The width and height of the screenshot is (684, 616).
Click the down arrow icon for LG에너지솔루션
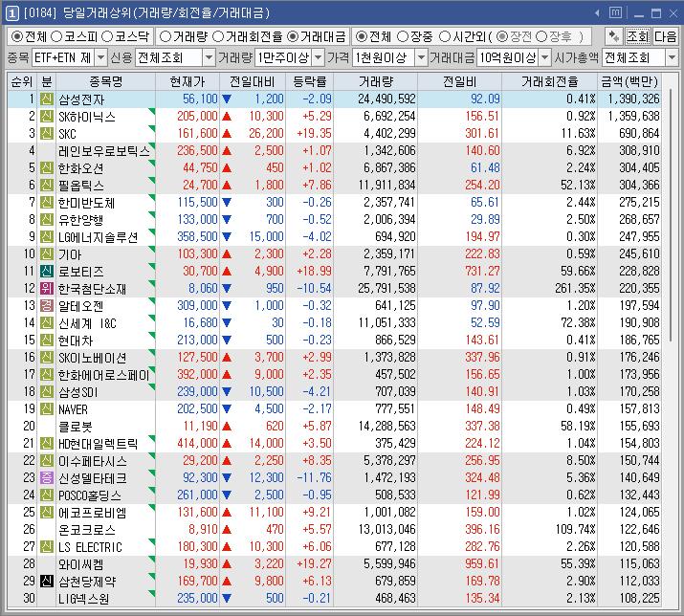227,237
